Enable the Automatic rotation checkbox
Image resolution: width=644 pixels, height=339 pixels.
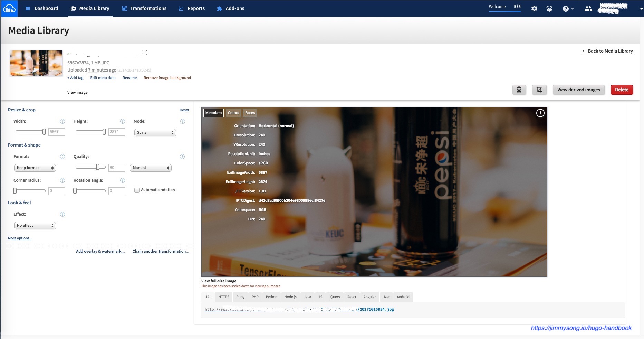click(x=137, y=190)
